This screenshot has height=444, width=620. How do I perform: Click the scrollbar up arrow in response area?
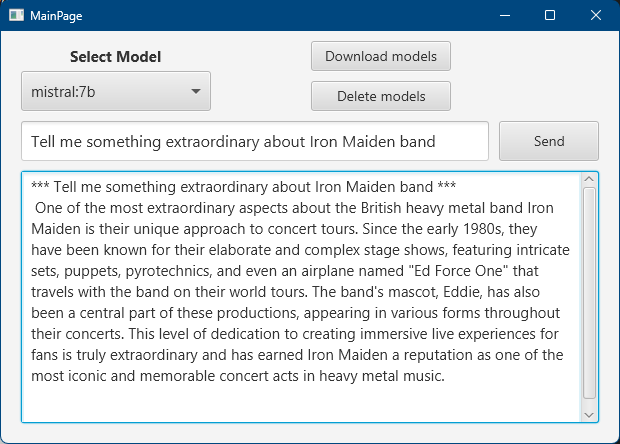tap(589, 181)
